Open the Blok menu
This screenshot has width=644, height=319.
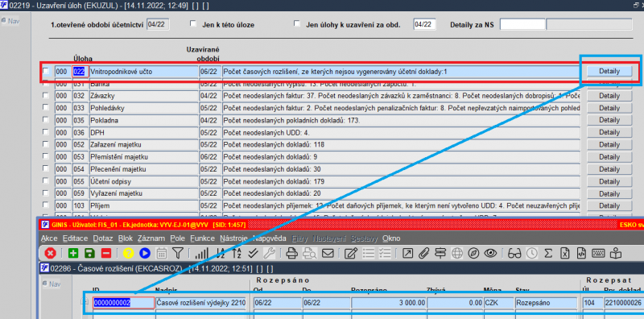[x=126, y=238]
